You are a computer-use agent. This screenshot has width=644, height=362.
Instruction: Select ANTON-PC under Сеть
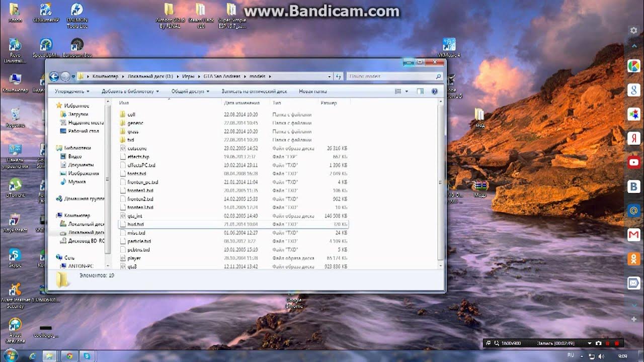(76, 266)
